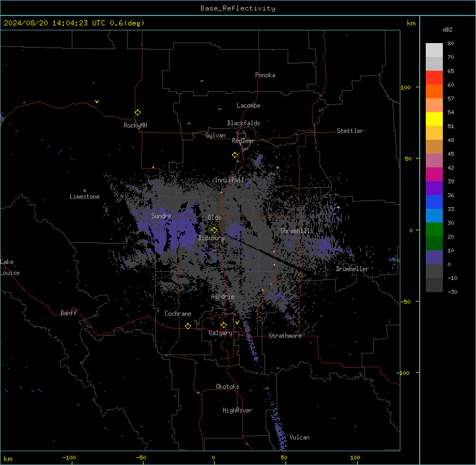Select the red 65 dBZ legend swatch
476x465 pixels.
[434, 77]
